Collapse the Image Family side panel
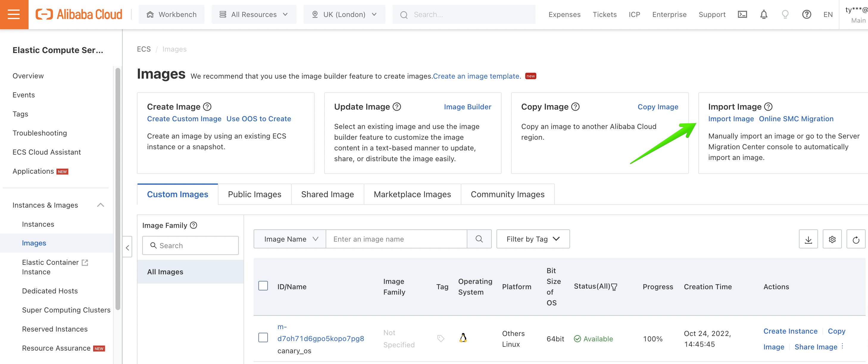This screenshot has width=868, height=364. tap(127, 248)
